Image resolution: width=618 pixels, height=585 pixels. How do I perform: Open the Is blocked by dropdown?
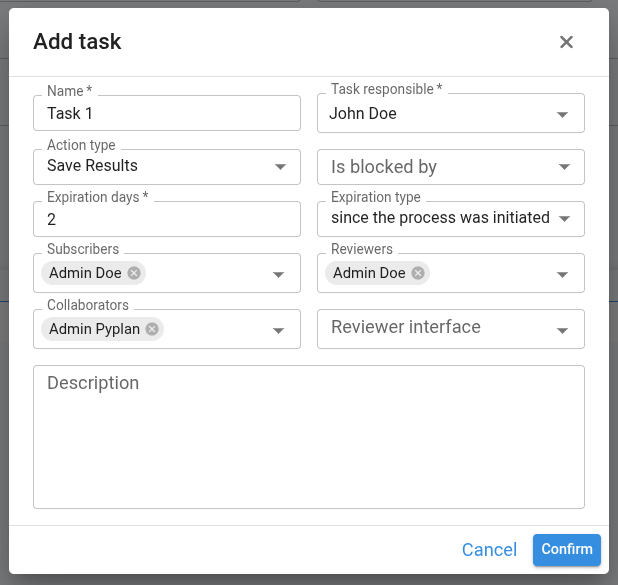[x=563, y=167]
